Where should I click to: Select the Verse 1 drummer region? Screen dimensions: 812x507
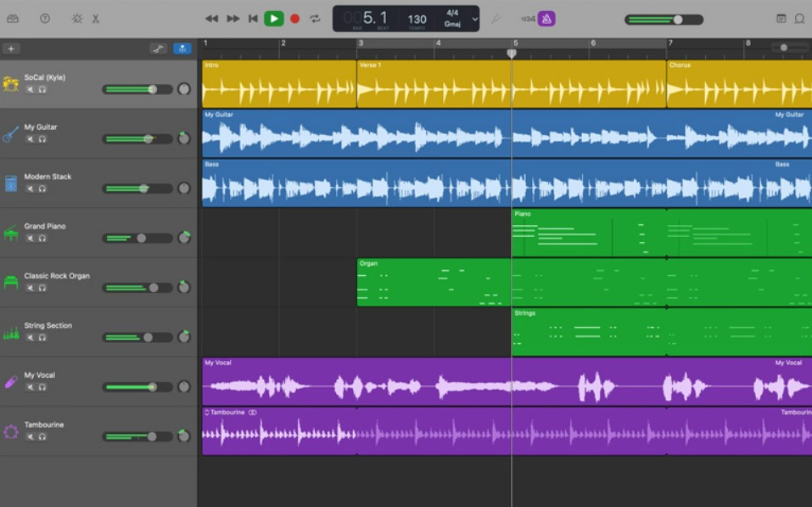click(511, 84)
